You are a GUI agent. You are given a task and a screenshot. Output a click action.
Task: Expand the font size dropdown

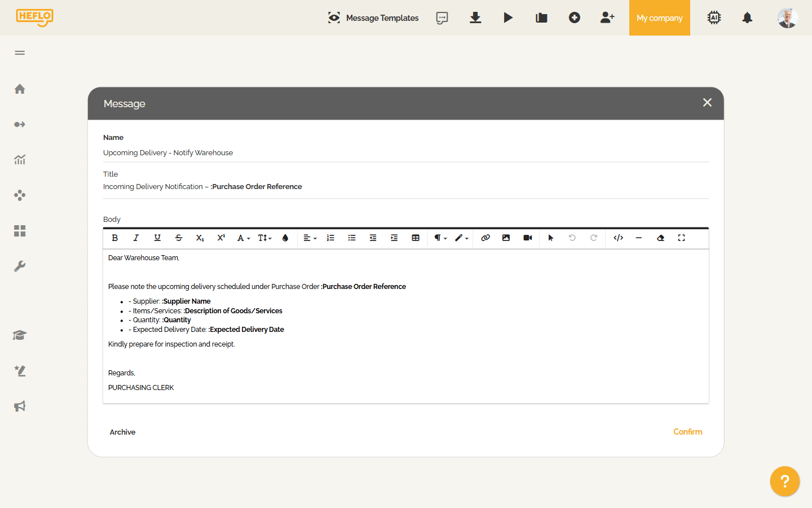(x=264, y=238)
